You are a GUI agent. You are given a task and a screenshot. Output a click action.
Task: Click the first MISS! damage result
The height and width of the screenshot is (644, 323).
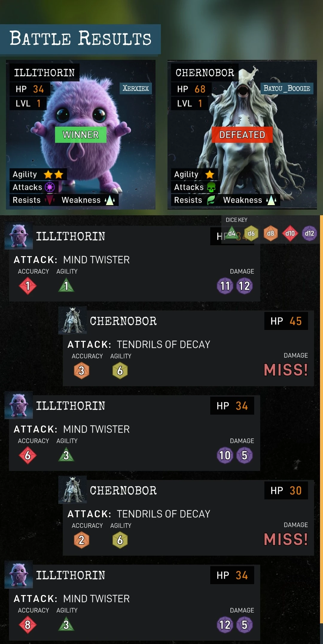(286, 370)
